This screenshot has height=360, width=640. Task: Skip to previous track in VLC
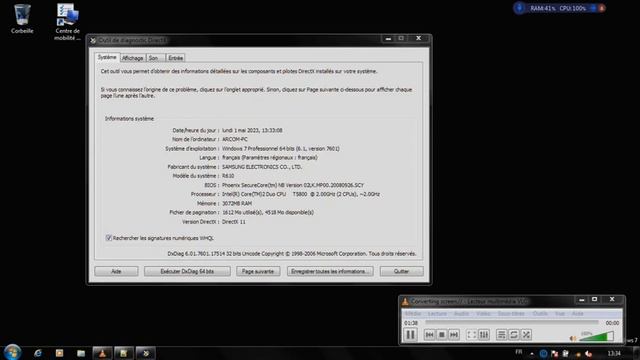[x=429, y=335]
